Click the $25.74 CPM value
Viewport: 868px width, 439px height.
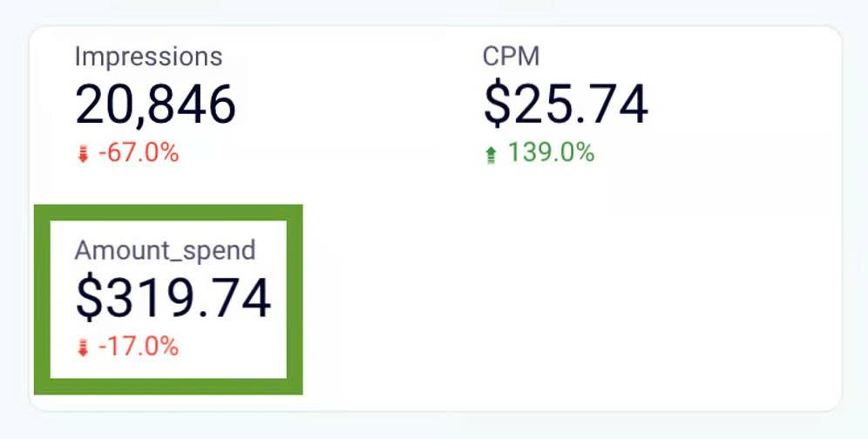(x=566, y=105)
